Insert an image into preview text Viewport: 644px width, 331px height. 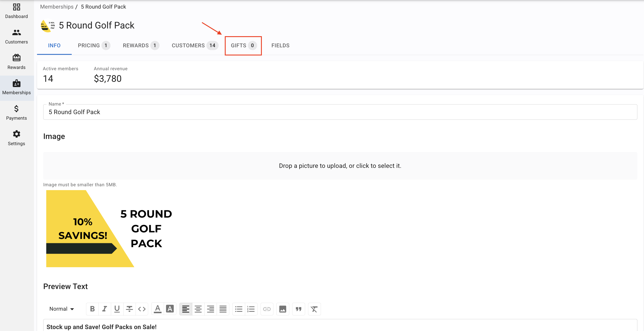(283, 309)
